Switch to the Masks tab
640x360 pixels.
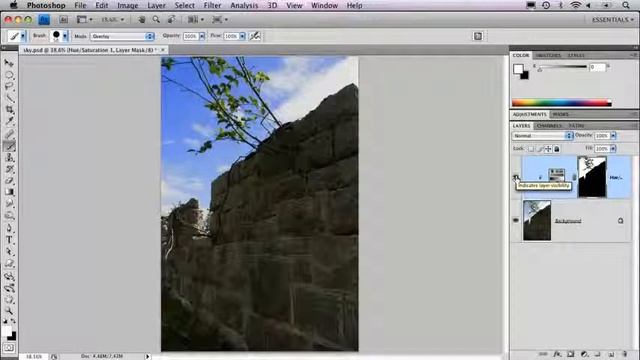pyautogui.click(x=560, y=114)
